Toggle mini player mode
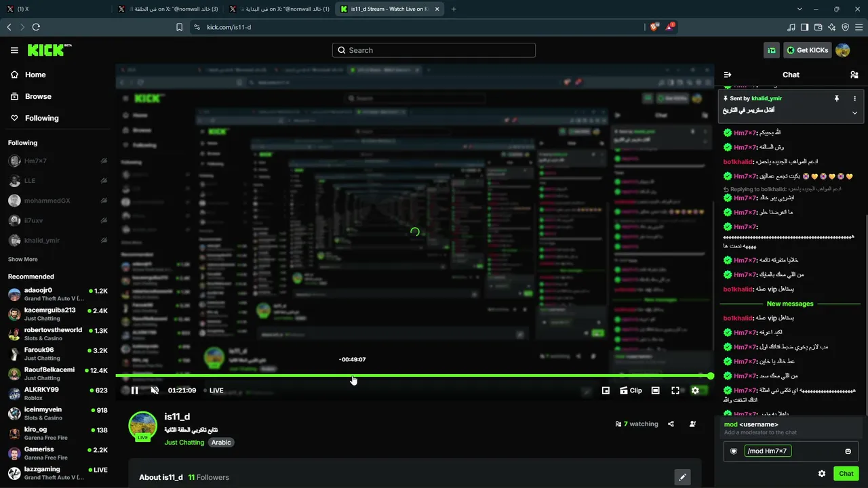This screenshot has height=488, width=868. (606, 390)
